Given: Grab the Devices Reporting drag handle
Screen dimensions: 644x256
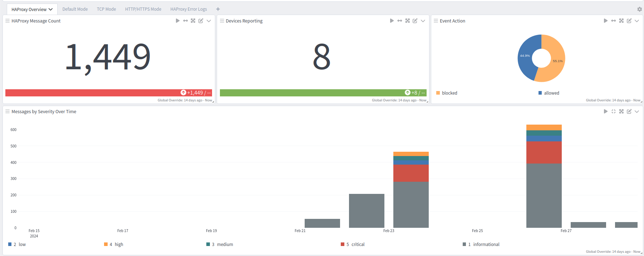Looking at the screenshot, I should [x=222, y=21].
